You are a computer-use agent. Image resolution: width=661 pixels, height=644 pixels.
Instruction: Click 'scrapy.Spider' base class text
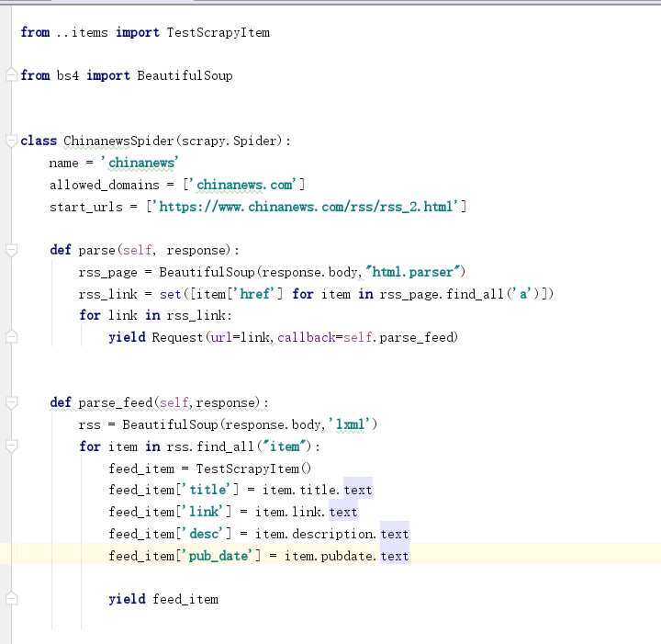point(230,141)
